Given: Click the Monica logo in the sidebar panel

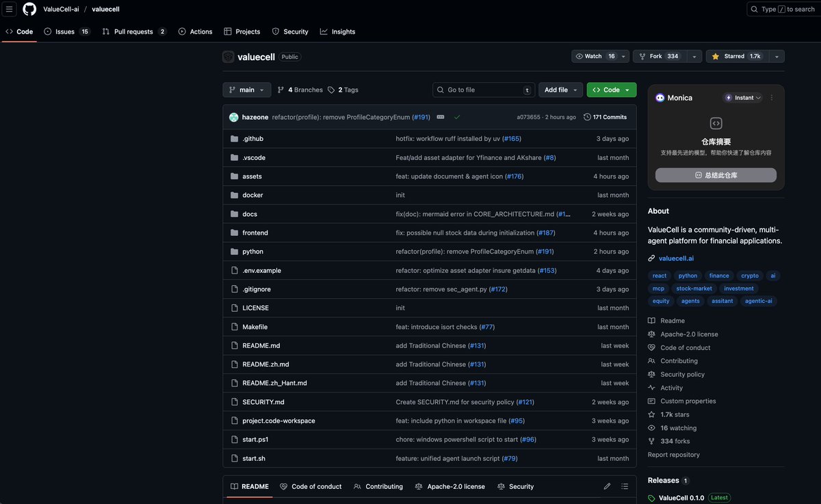Looking at the screenshot, I should point(659,97).
